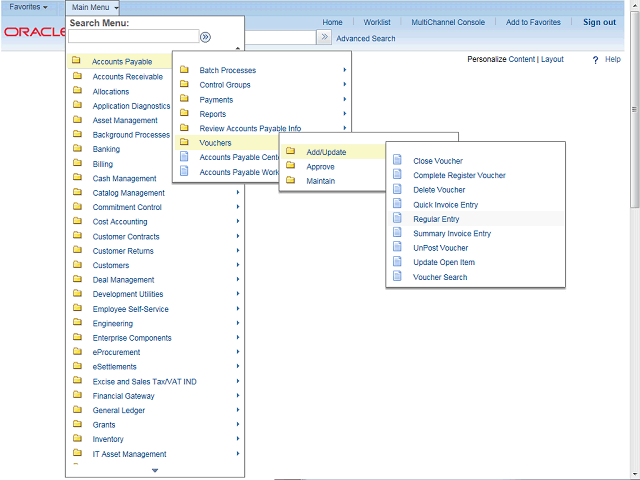The width and height of the screenshot is (640, 480).
Task: Click the Sign out link
Action: [x=599, y=22]
